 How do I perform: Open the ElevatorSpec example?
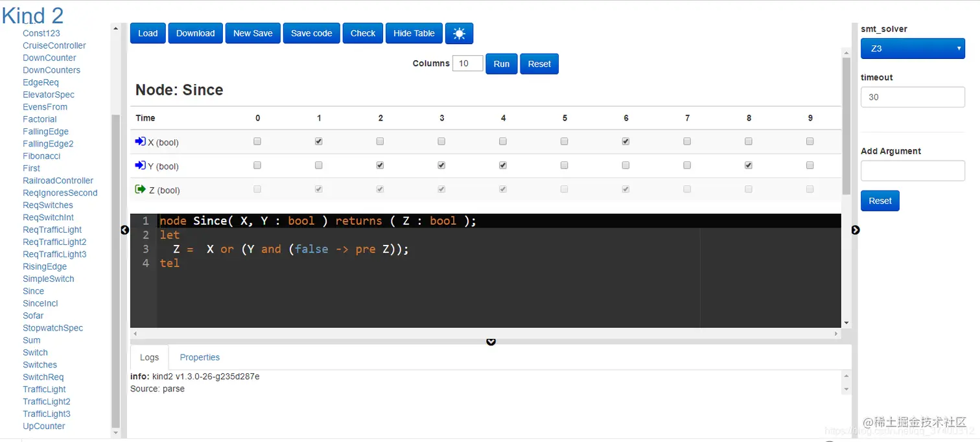point(49,95)
